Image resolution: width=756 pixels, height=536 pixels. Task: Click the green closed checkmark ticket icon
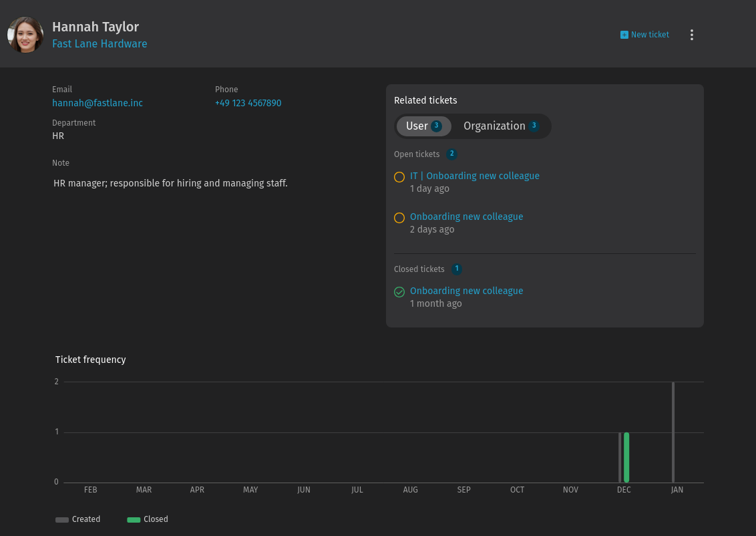399,292
